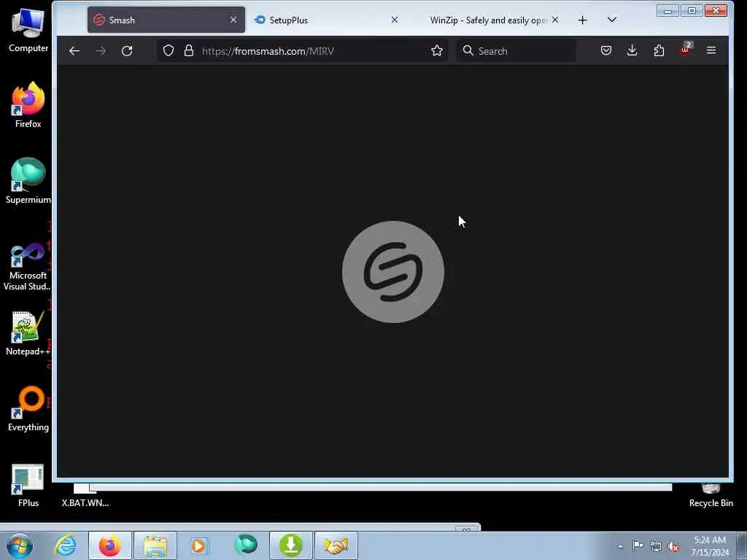Screen dimensions: 747x560
Task: Select the Computer desktop icon
Action: click(x=28, y=31)
